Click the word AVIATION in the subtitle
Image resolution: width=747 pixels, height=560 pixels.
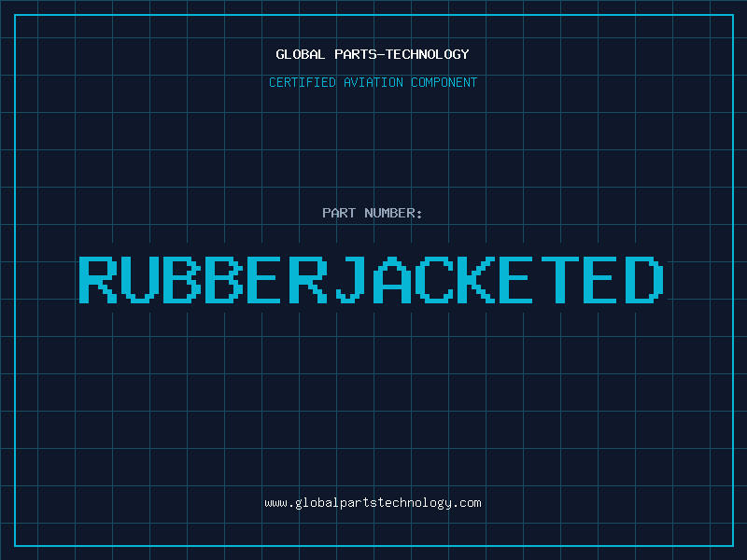373,82
